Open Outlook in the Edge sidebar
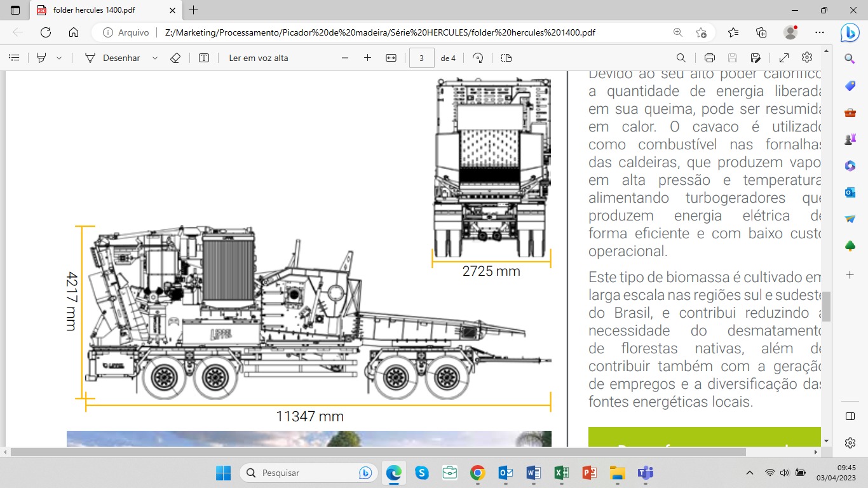Screen dimensions: 868x488 [850, 193]
